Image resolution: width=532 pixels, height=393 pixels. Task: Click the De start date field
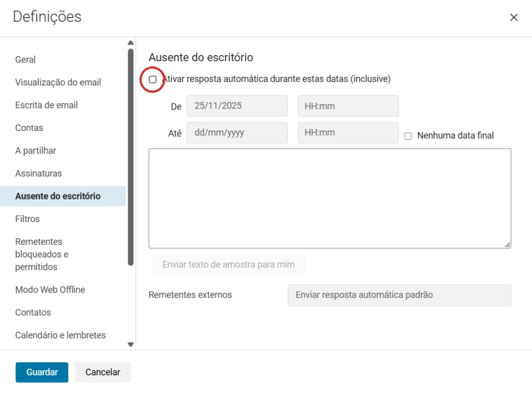[237, 106]
